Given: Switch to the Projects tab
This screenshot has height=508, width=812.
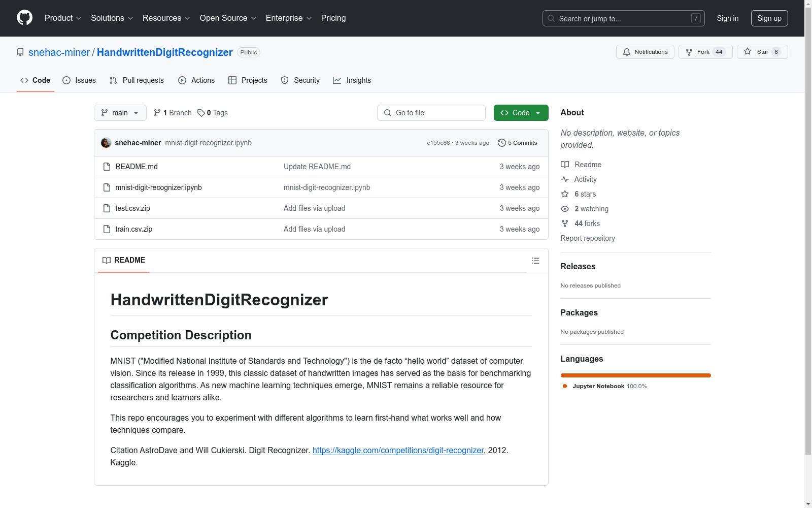Looking at the screenshot, I should (x=248, y=80).
